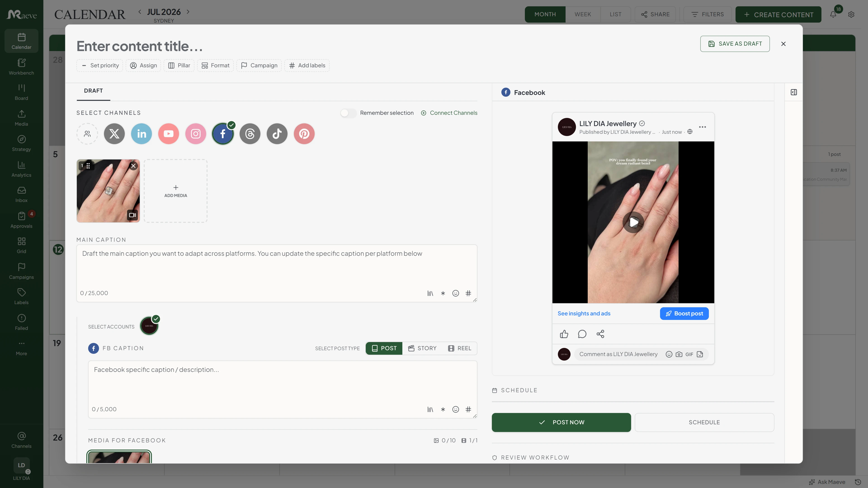
Task: Click three-dot menu on Facebook preview post
Action: point(702,127)
